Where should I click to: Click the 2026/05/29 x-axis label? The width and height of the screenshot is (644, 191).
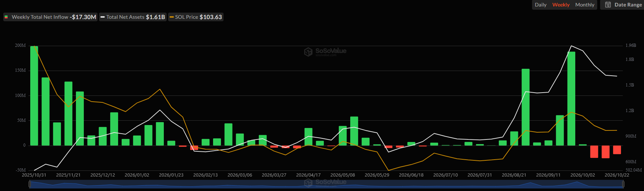coord(377,175)
